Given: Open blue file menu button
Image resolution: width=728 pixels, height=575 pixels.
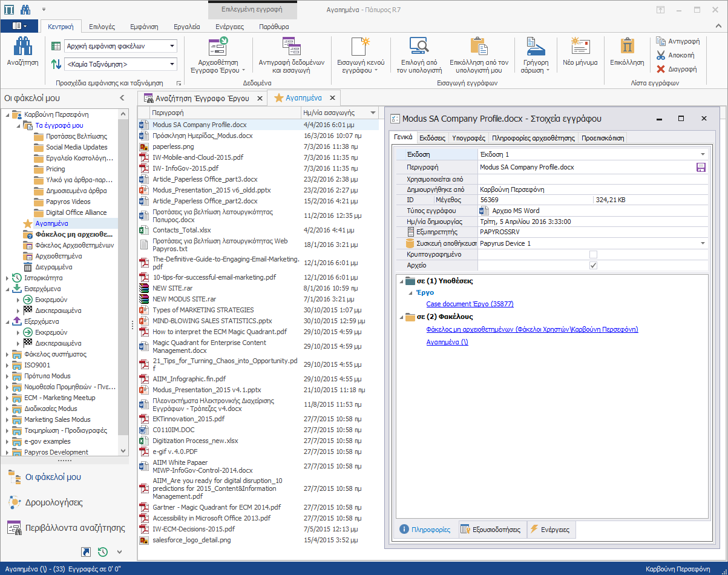Looking at the screenshot, I should [19, 26].
